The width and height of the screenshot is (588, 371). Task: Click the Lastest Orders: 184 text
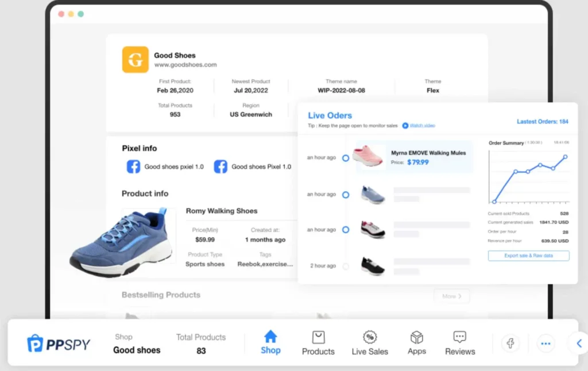coord(542,122)
